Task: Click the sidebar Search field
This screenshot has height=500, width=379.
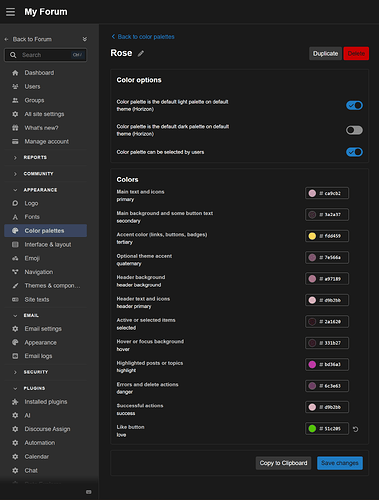Action: coord(46,55)
